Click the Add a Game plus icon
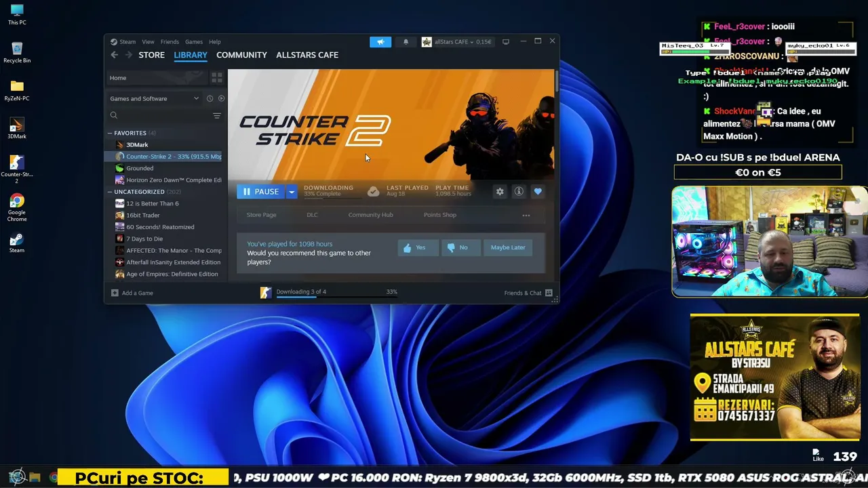Viewport: 868px width, 488px height. click(115, 293)
